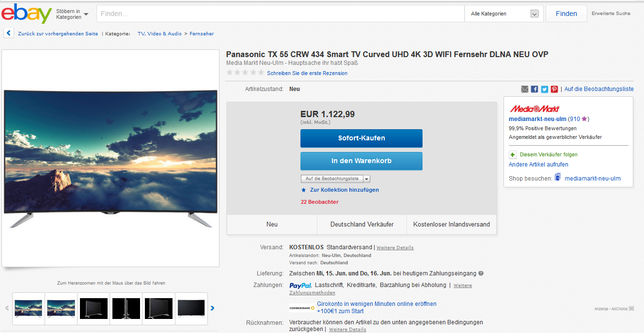Select the side-profile TV thumbnail
Screen dimensions: 644x333
coord(126,308)
